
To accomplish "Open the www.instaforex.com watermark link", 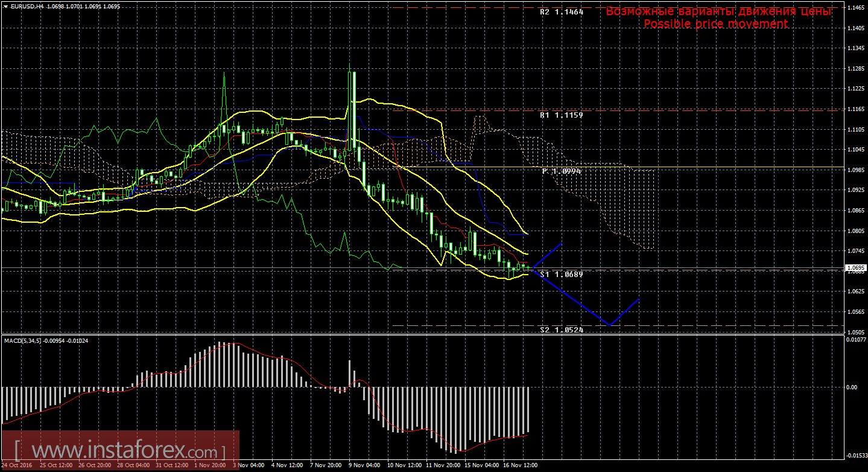I will pos(121,451).
